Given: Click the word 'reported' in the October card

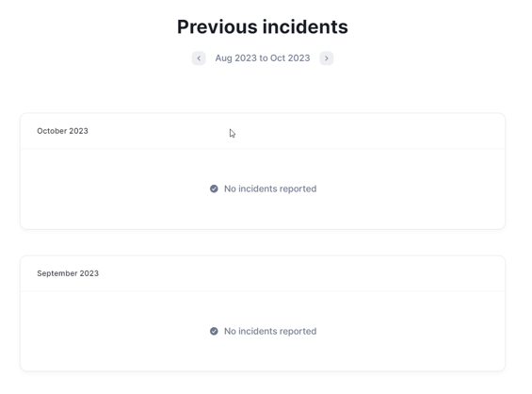Looking at the screenshot, I should pyautogui.click(x=298, y=189).
